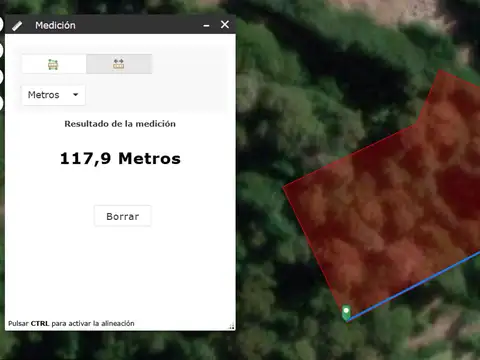Click the Resultado de la medición label

120,124
